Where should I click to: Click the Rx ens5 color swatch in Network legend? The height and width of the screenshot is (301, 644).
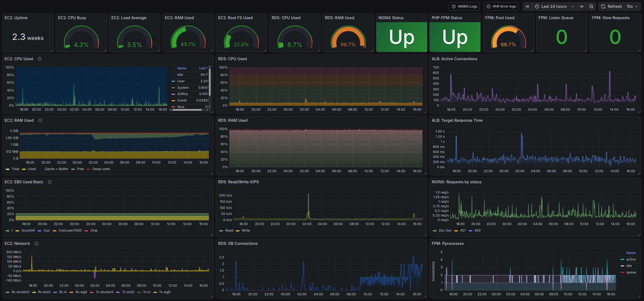[x=34, y=292]
